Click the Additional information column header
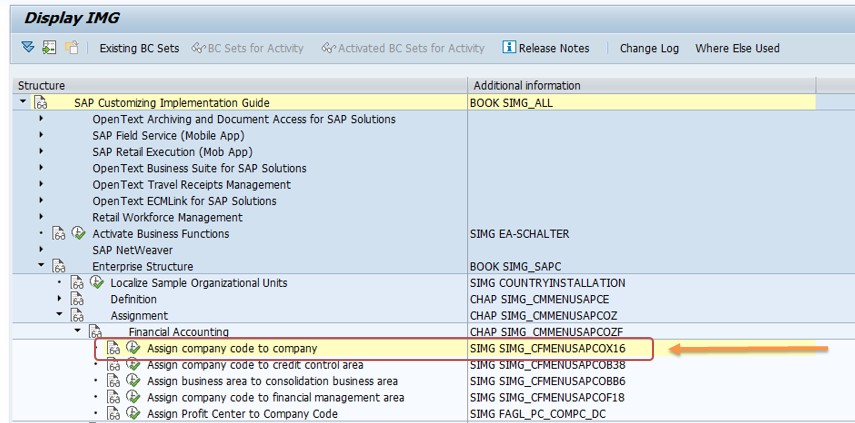This screenshot has width=855, height=423. [642, 86]
